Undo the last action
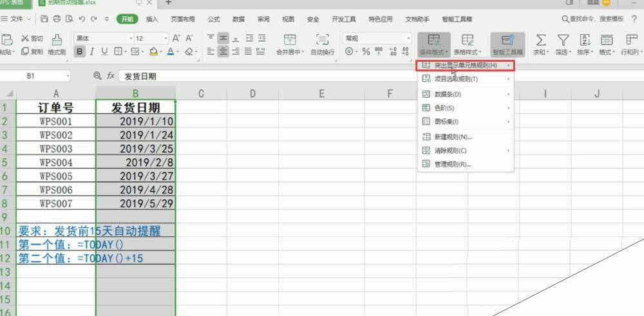The image size is (644, 316). point(82,19)
